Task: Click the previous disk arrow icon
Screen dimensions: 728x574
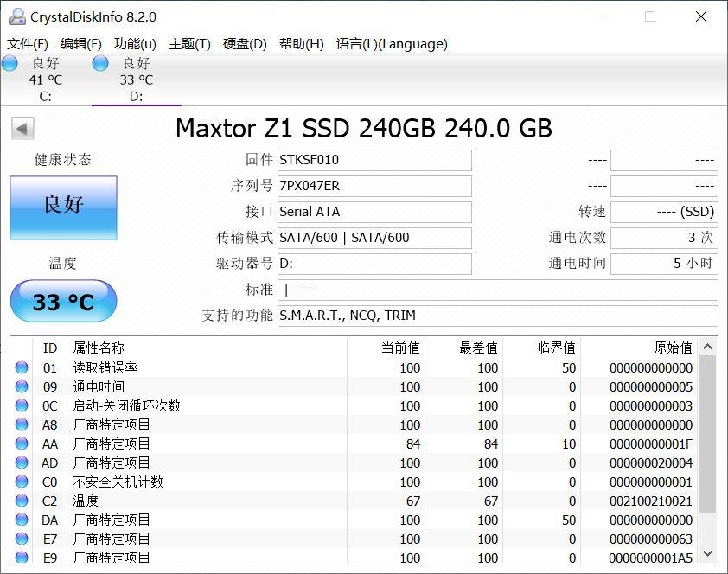Action: tap(22, 129)
